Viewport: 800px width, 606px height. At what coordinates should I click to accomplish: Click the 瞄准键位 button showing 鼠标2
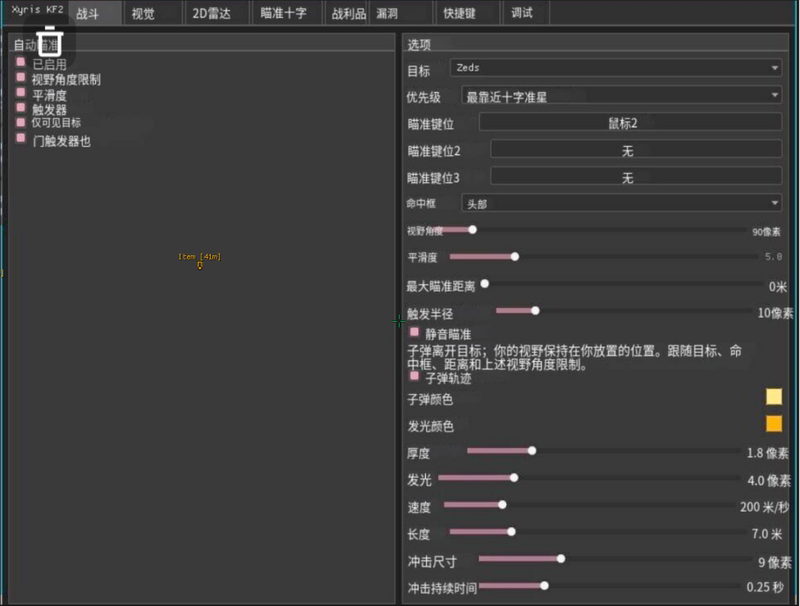pos(630,122)
